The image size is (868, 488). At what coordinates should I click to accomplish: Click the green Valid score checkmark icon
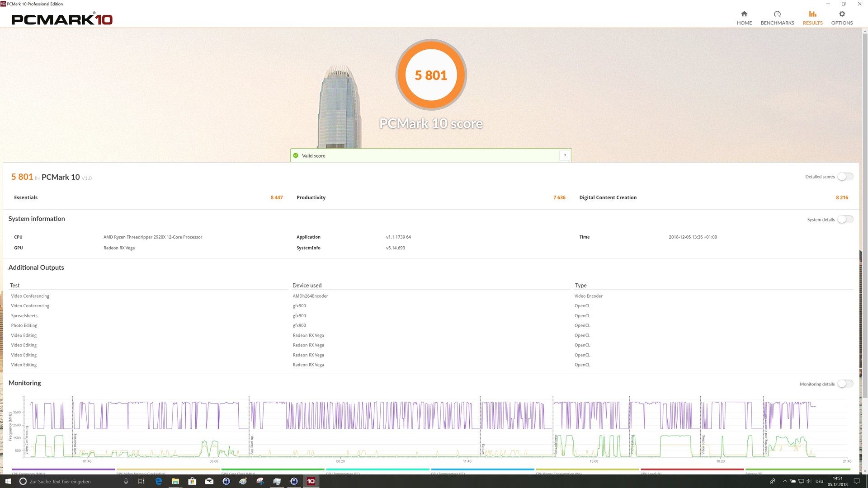click(296, 155)
